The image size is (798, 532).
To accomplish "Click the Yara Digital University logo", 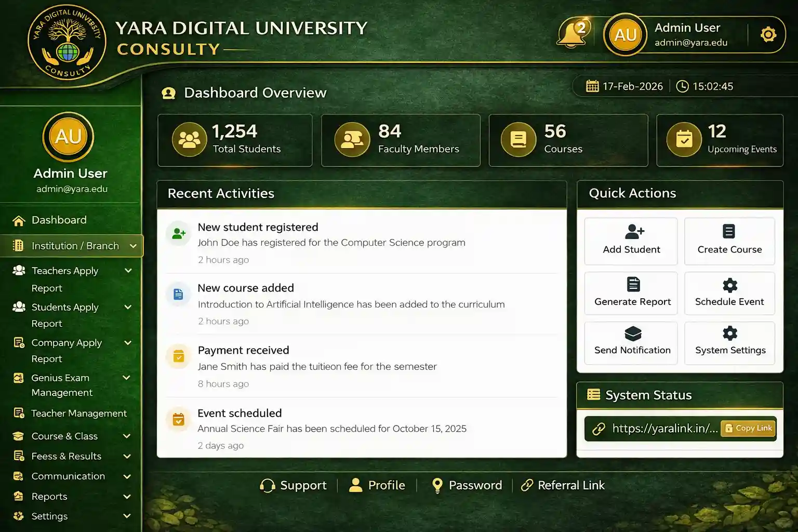I will 67,43.
